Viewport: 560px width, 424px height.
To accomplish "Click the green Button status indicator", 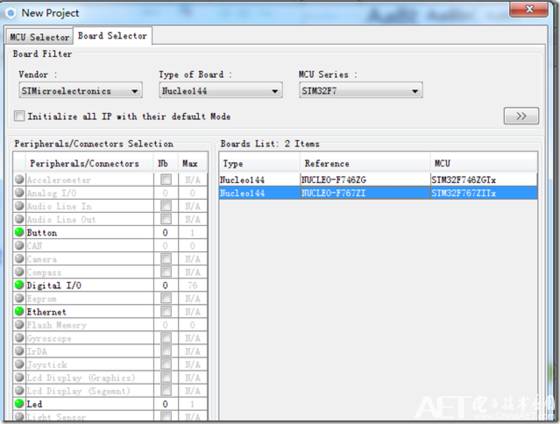I will (19, 233).
